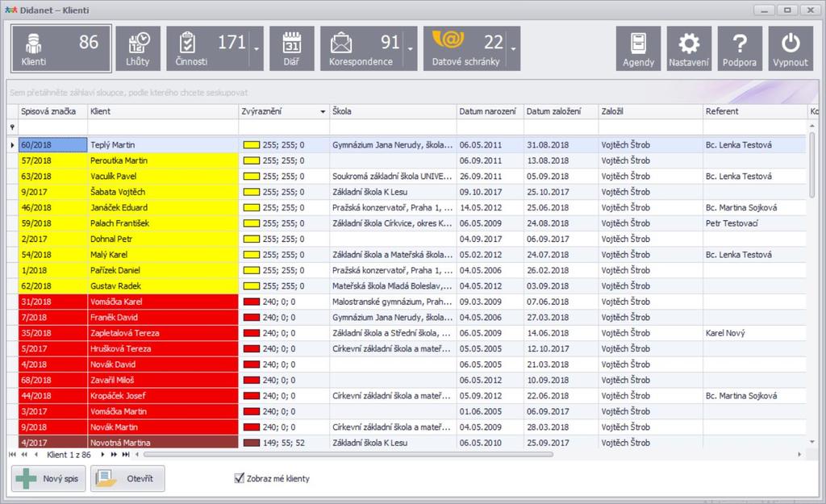Sort by Datum narození column header

(490, 111)
